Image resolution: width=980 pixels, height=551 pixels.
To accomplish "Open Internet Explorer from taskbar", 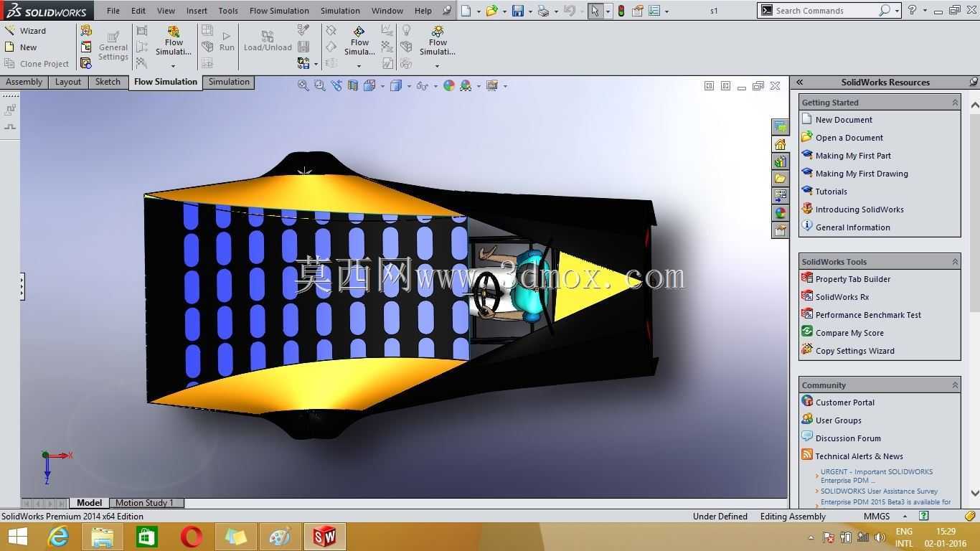I will (x=58, y=537).
